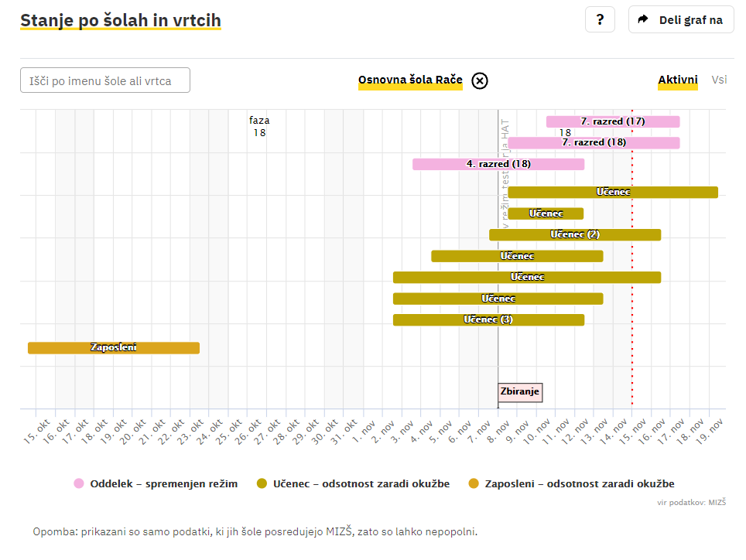Toggle Oddelek – spremenjen režim legend entry

point(163,483)
